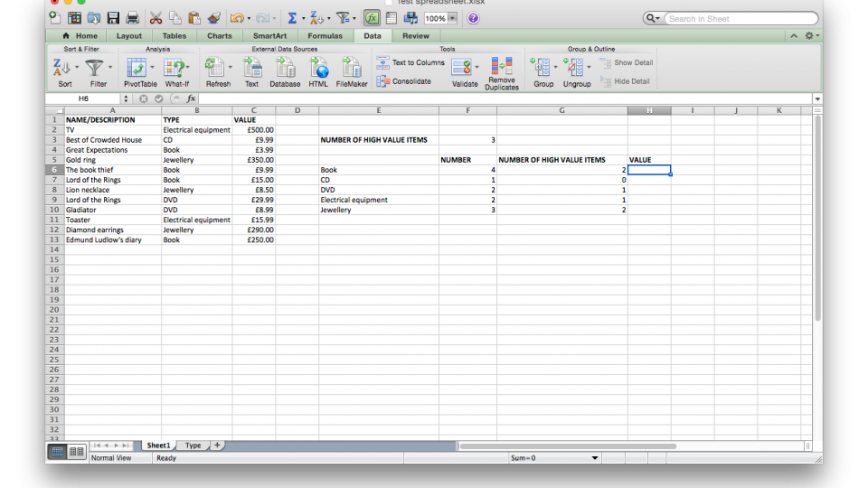
Task: Click the Search in Sheet field
Action: click(x=741, y=19)
